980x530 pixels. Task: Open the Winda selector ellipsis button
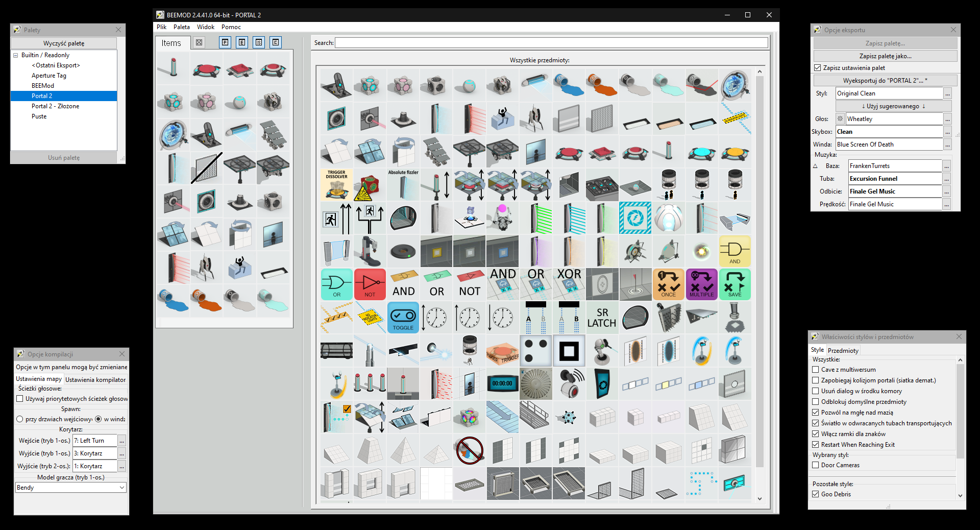click(947, 144)
